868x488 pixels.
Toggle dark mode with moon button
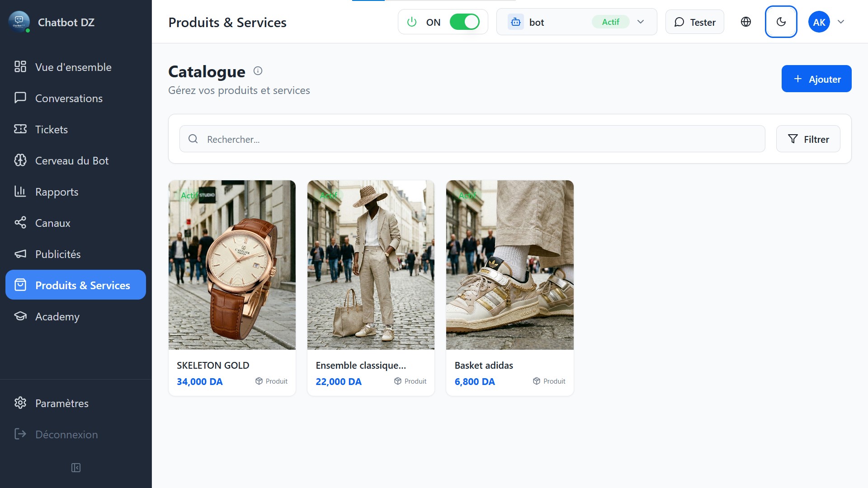tap(781, 22)
